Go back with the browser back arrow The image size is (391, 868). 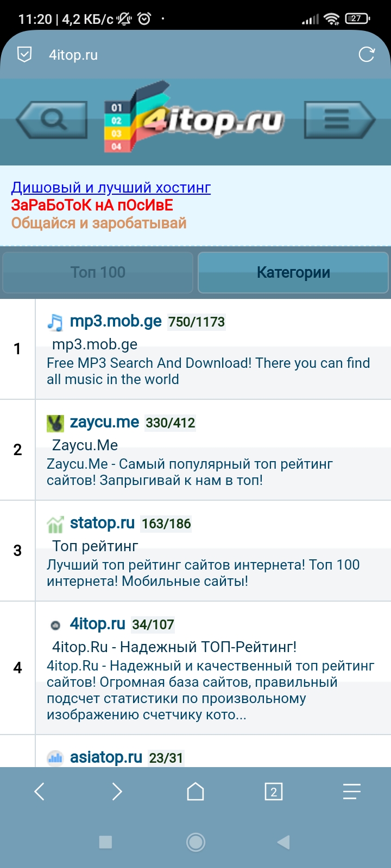click(39, 792)
